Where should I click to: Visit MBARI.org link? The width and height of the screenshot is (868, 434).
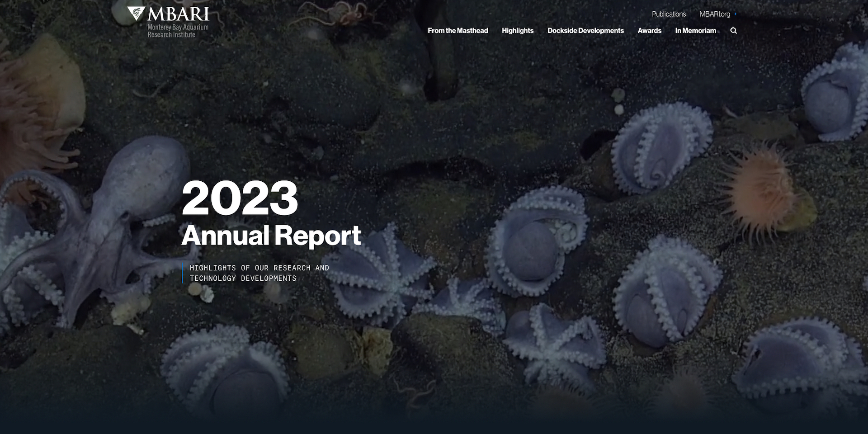(x=715, y=14)
